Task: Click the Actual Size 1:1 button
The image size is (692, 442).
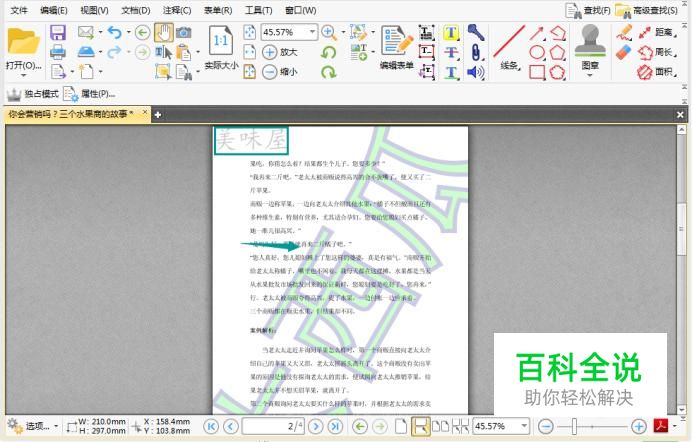Action: [221, 48]
